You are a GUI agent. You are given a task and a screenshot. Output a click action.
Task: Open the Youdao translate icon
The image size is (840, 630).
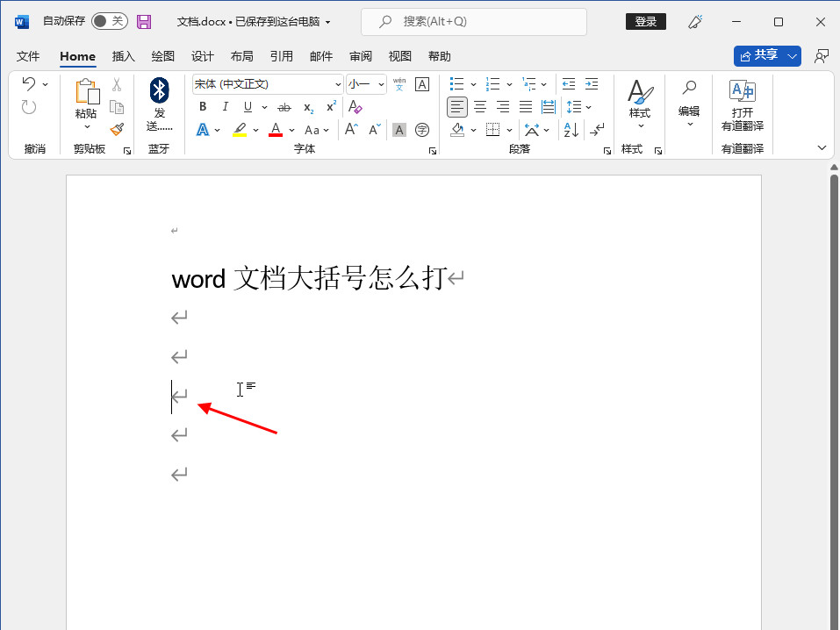click(x=742, y=91)
